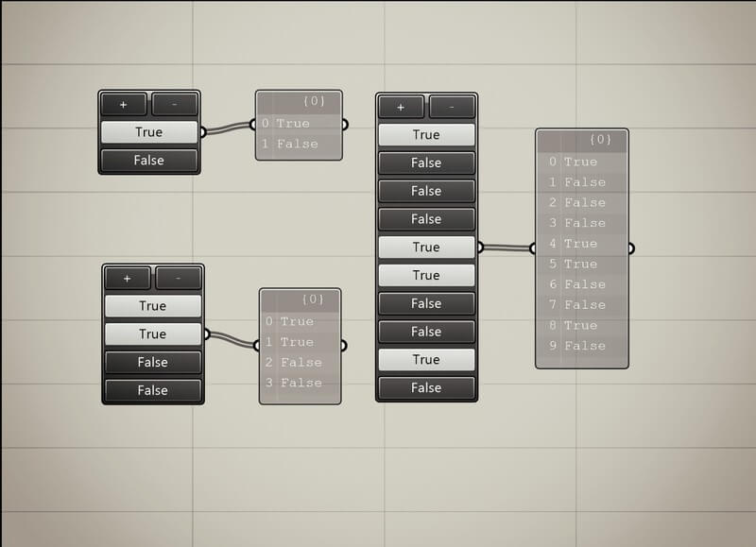Remove a toggle using minus on ten-toggle component
The height and width of the screenshot is (547, 756).
[452, 107]
